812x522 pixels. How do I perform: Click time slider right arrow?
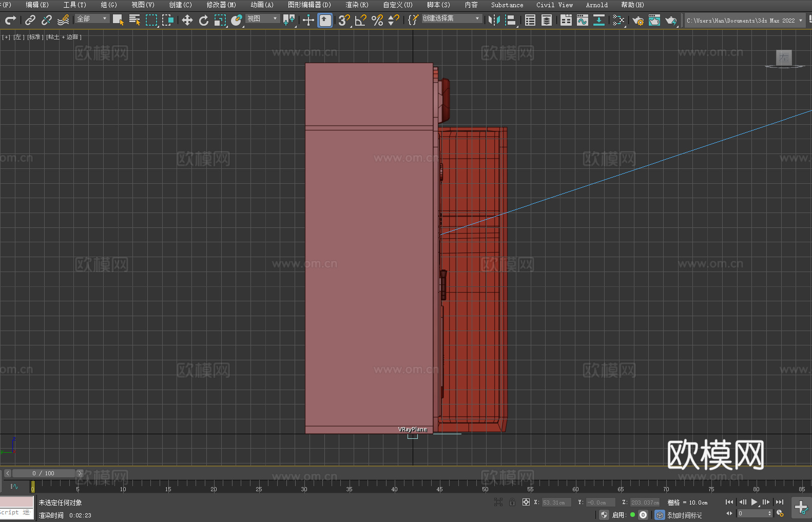[80, 473]
